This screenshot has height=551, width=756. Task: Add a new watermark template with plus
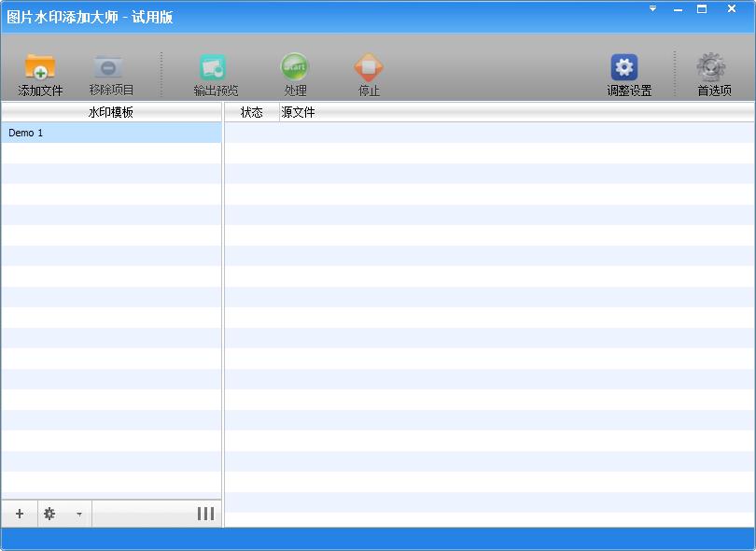20,514
